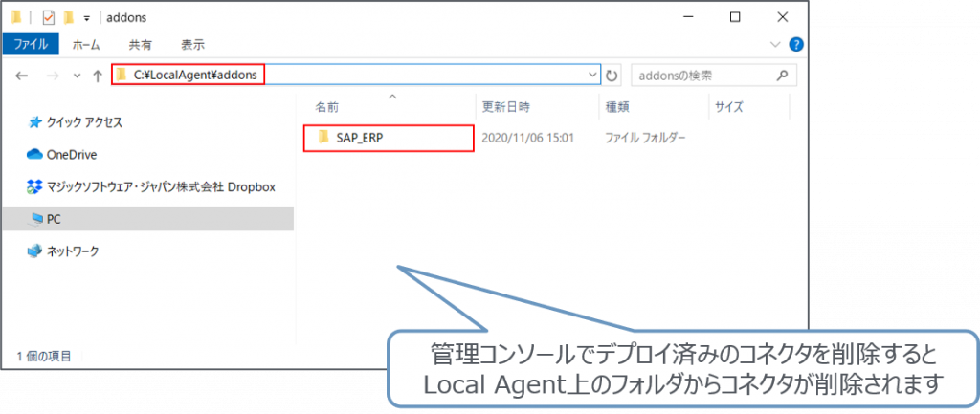The height and width of the screenshot is (414, 980).
Task: Open the Help question mark icon
Action: coord(795,45)
